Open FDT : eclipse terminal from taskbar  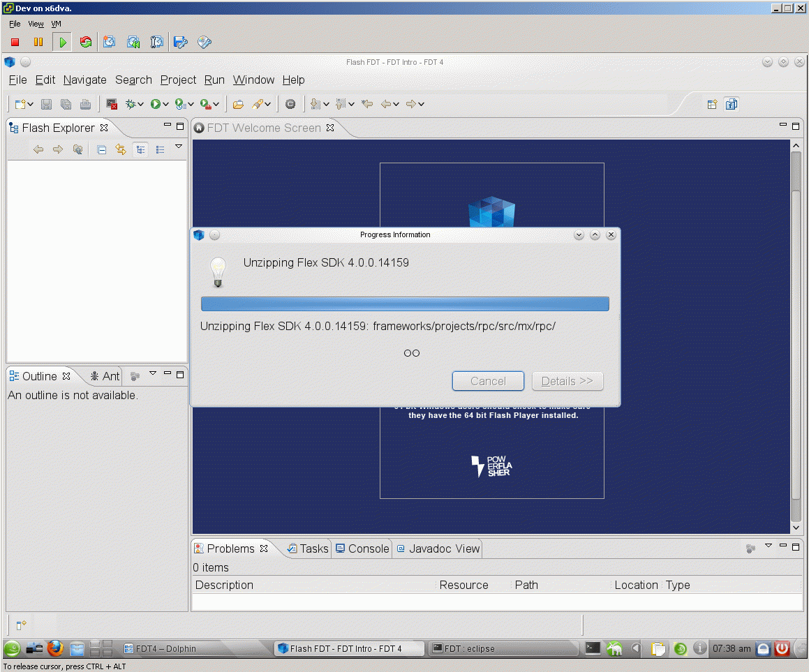(503, 648)
